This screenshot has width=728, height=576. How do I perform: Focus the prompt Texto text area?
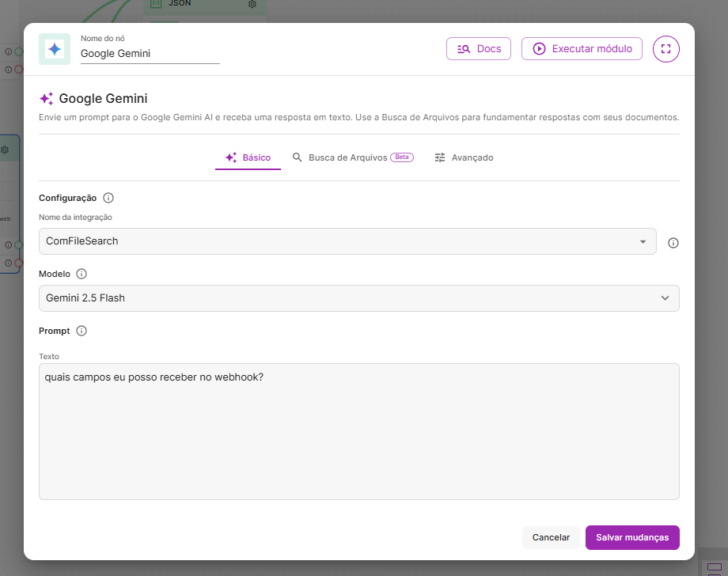click(358, 431)
